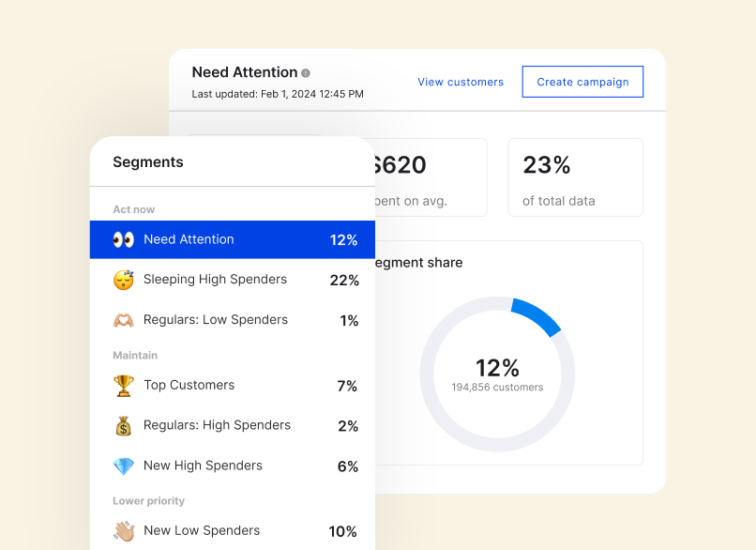Open the View customers link
Screen dimensions: 756x550
461,83
